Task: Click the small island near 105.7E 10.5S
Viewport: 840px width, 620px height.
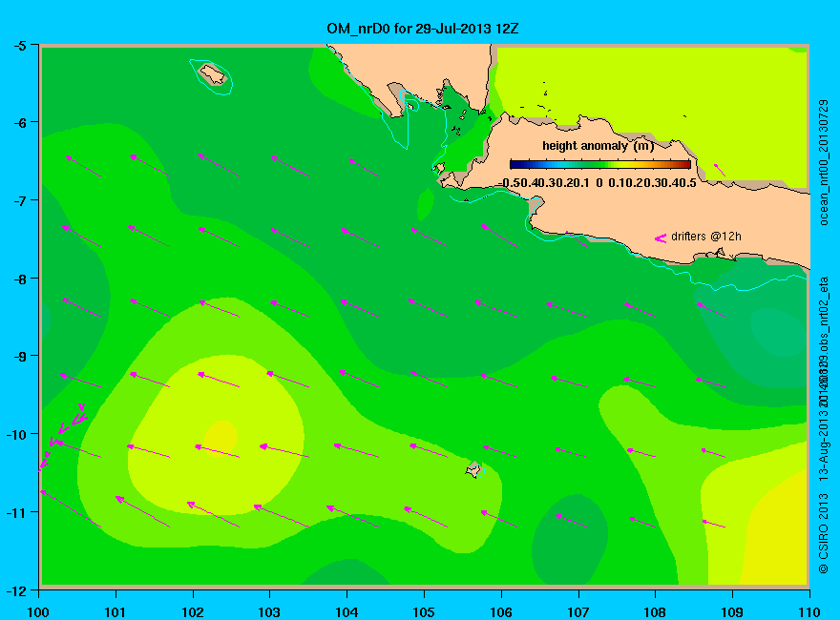Action: click(x=473, y=469)
